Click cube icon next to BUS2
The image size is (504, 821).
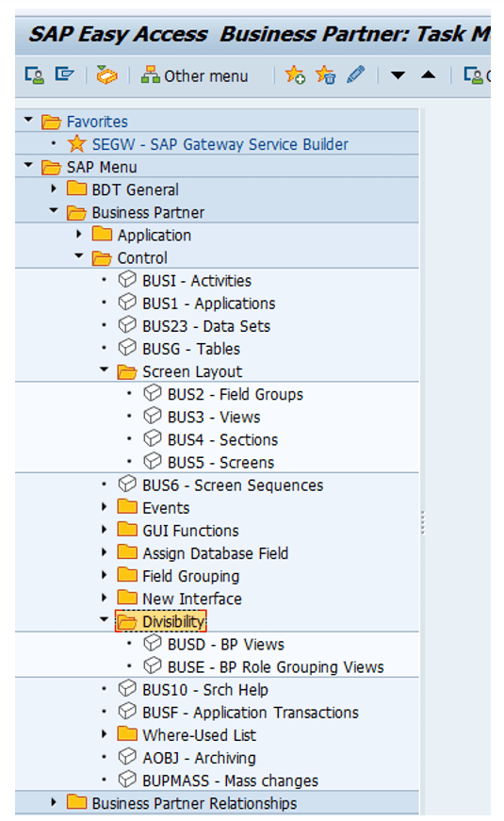click(x=153, y=393)
